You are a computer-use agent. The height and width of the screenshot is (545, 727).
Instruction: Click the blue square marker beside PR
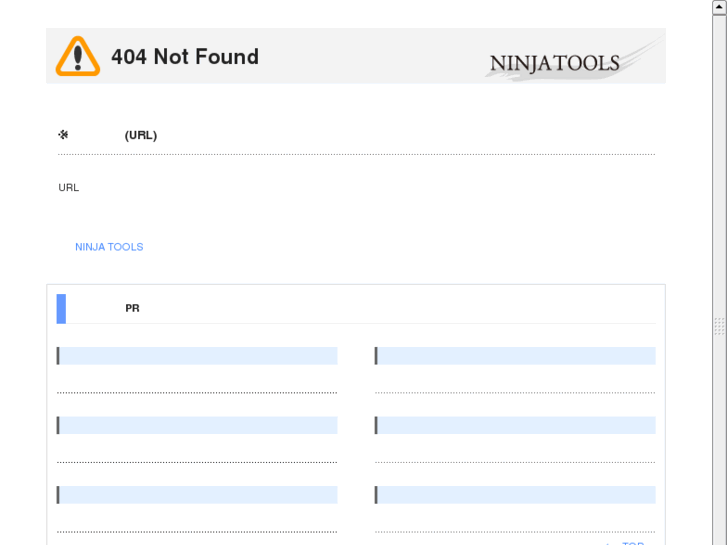click(x=61, y=308)
